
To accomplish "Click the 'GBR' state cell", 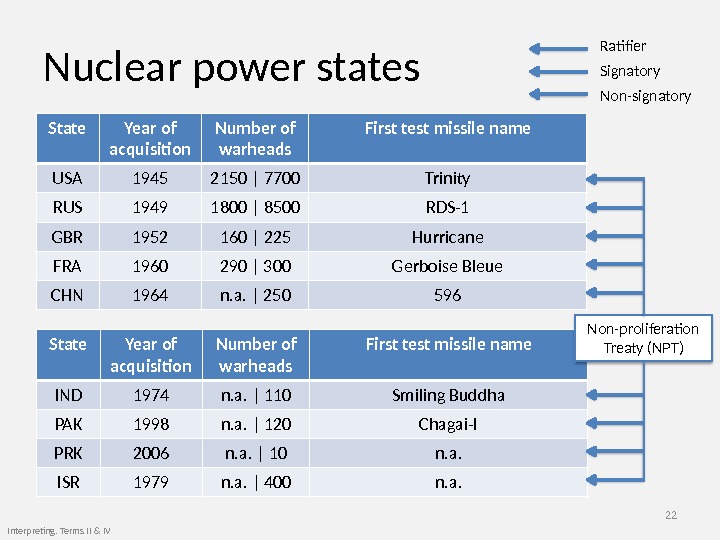I will (68, 237).
